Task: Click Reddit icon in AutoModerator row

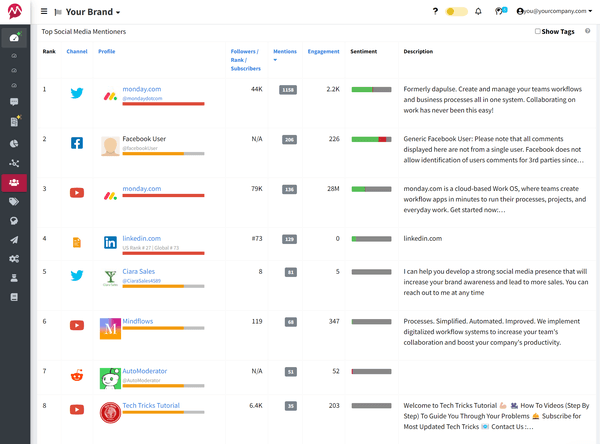Action: 77,375
